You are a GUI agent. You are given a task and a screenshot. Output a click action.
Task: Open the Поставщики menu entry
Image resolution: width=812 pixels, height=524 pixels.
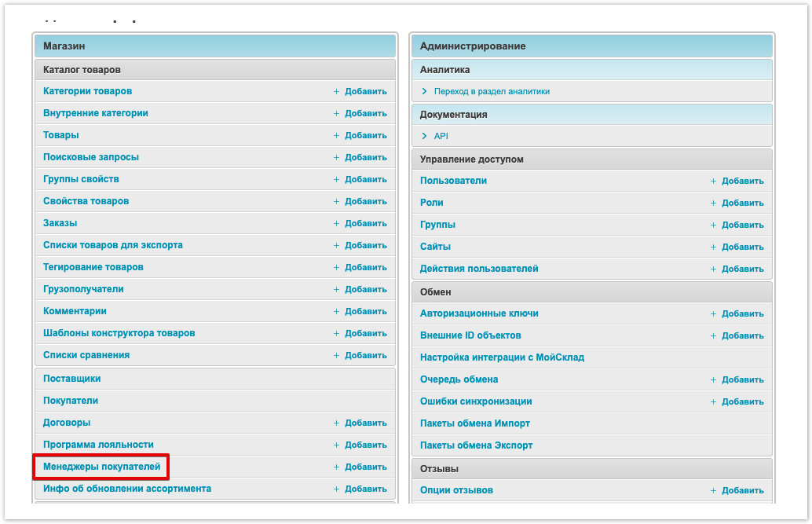point(71,379)
